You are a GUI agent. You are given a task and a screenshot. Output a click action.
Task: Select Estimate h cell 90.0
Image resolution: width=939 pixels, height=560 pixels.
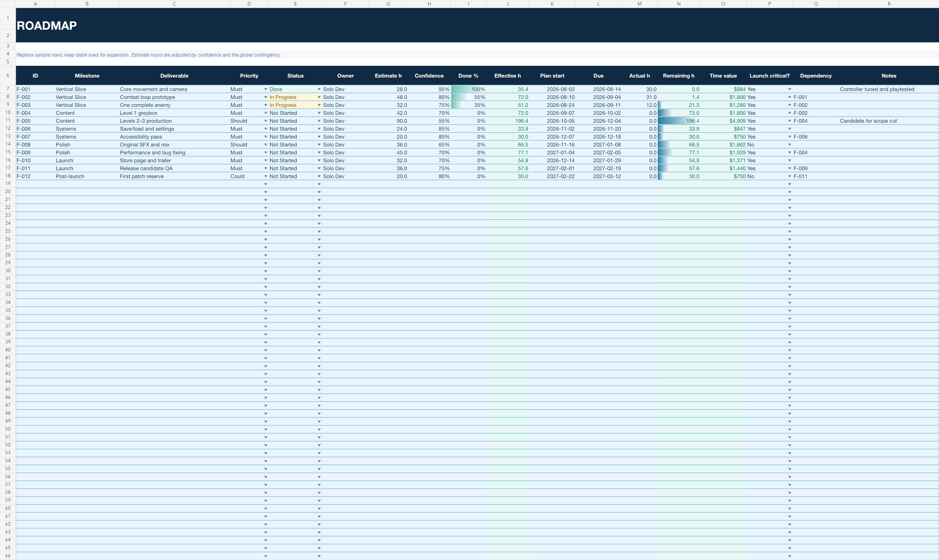[x=388, y=121]
